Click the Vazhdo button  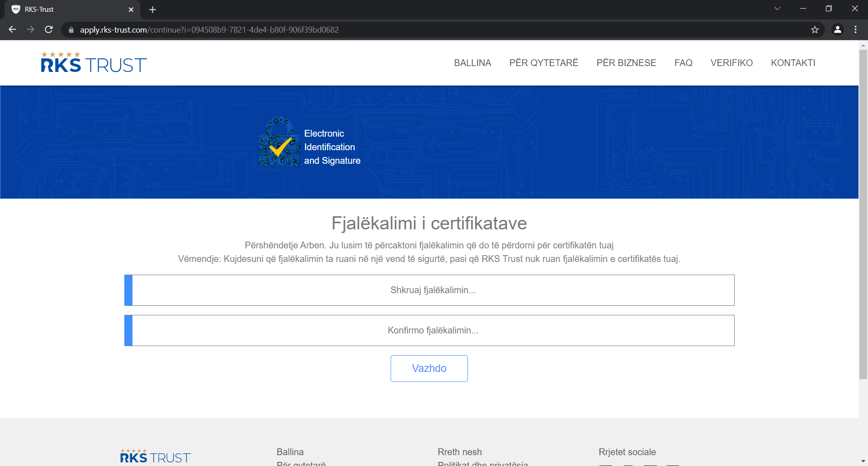(x=429, y=368)
